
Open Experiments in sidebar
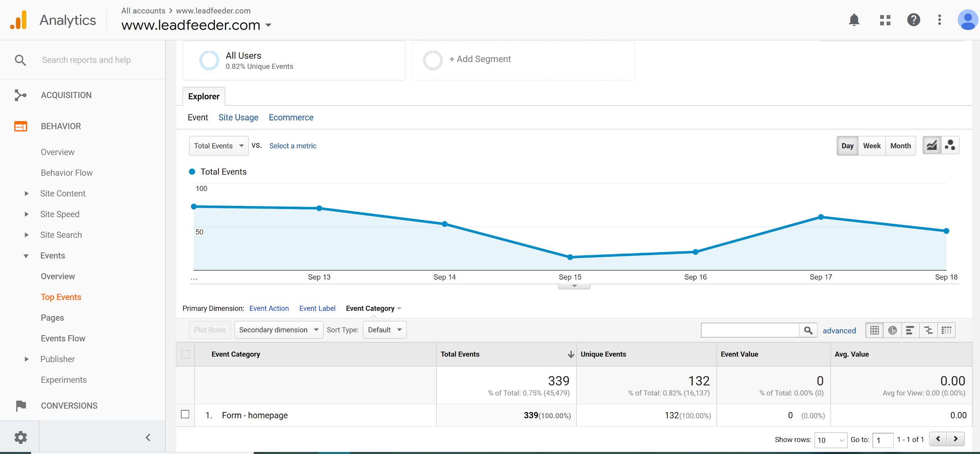pos(64,380)
